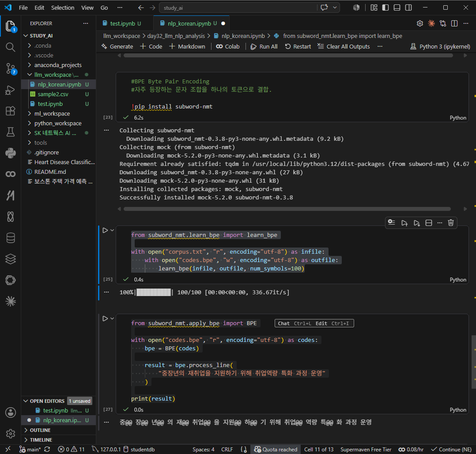The image size is (476, 454).
Task: Open the Search view in activity bar
Action: (10, 47)
